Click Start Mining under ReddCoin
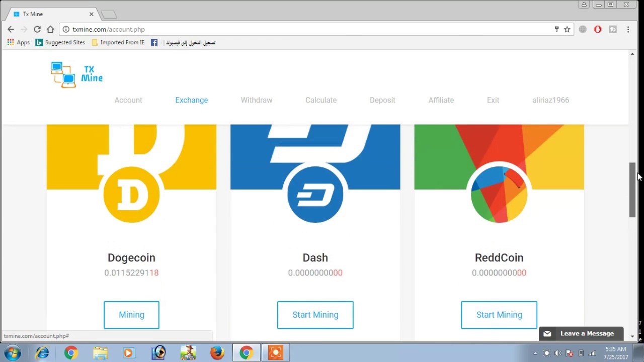 pyautogui.click(x=499, y=315)
